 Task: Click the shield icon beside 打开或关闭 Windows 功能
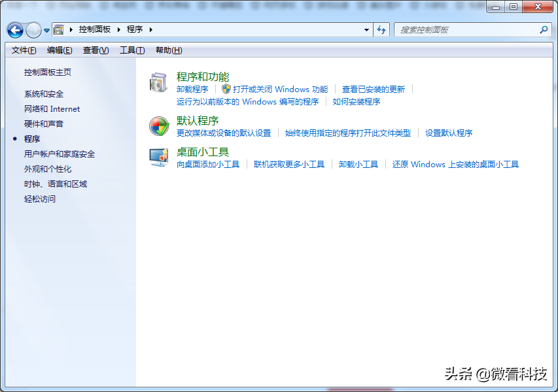point(226,89)
